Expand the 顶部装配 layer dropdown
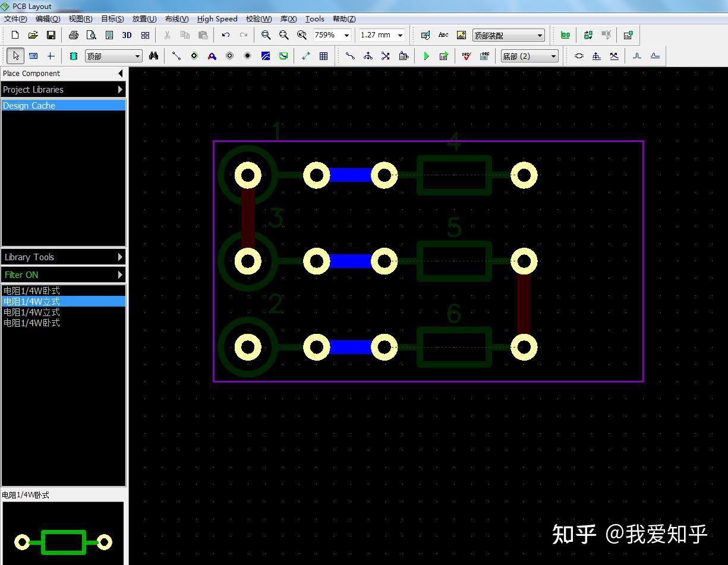The image size is (728, 565). (540, 35)
